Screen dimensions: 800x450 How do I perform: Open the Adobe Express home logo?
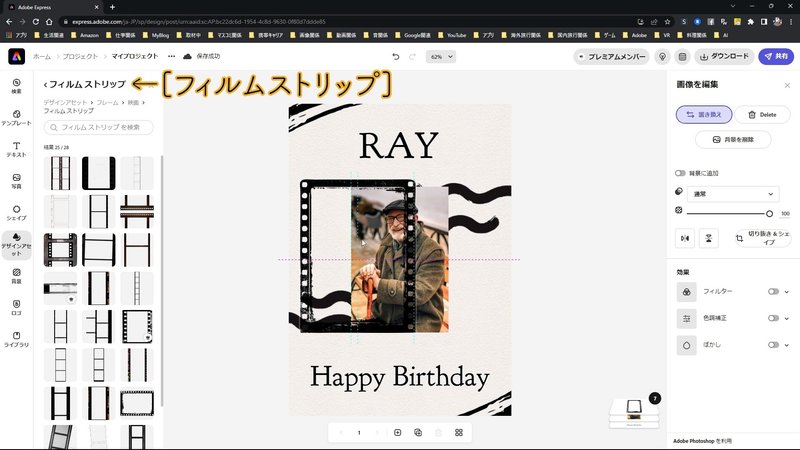tap(16, 56)
